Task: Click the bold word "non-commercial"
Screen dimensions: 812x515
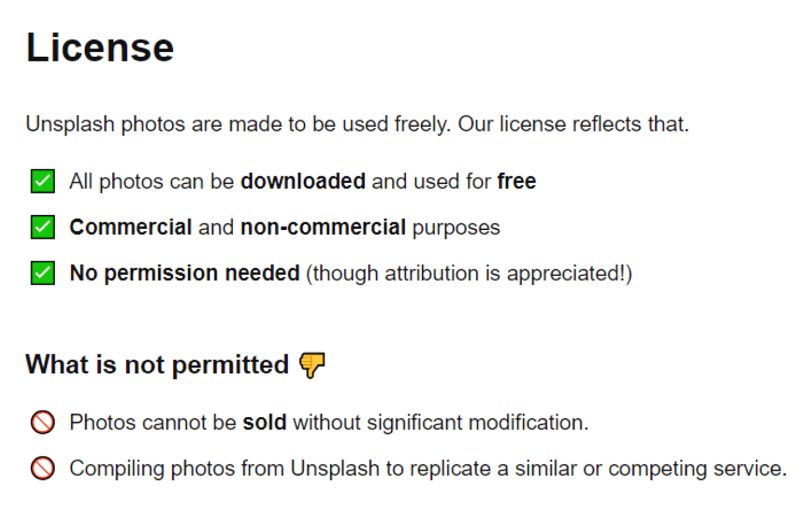Action: point(323,227)
